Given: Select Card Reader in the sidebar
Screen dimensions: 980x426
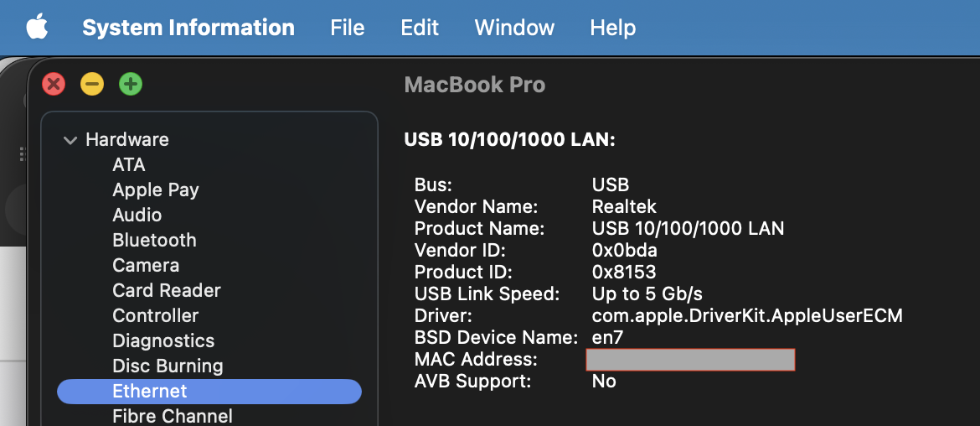Looking at the screenshot, I should 167,291.
